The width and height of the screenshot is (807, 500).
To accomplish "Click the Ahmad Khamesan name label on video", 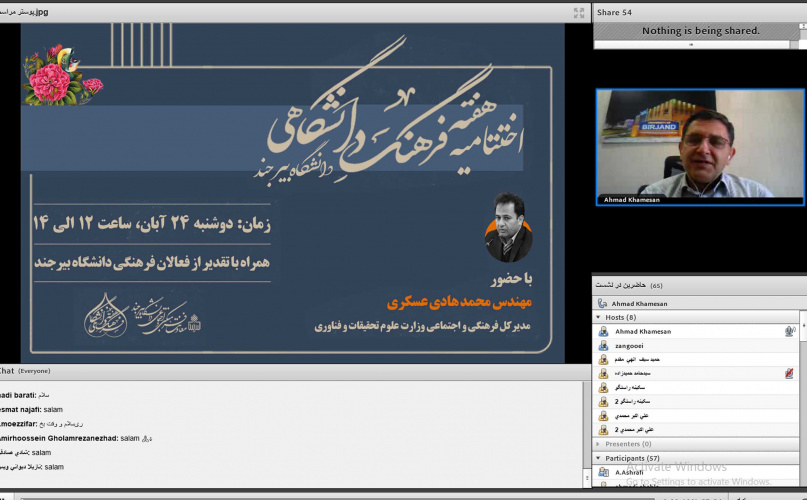I will point(631,200).
